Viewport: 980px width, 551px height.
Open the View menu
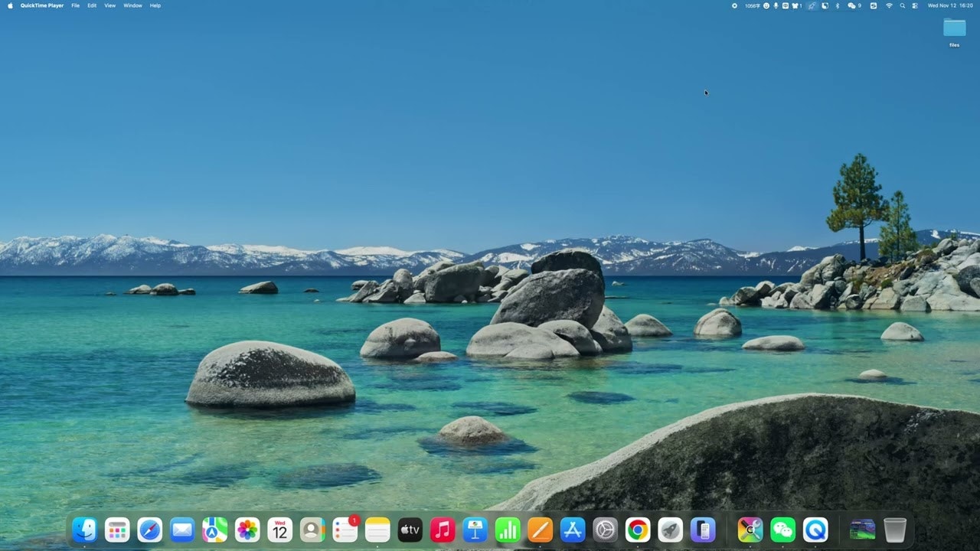[x=110, y=5]
